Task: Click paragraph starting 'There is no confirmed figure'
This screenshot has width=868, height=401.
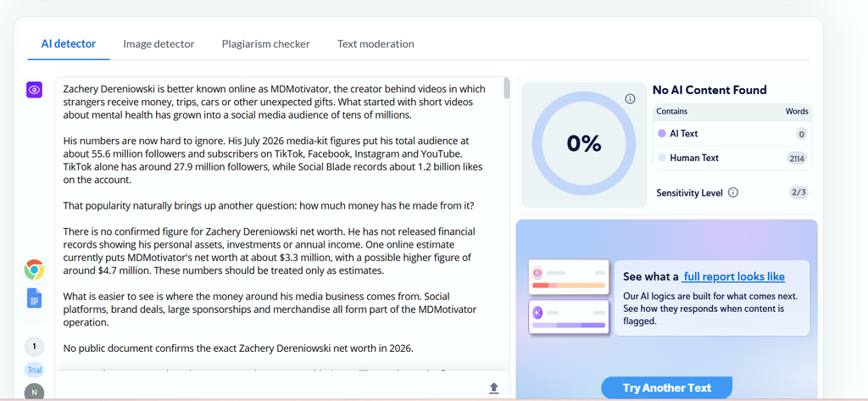Action: coord(269,251)
